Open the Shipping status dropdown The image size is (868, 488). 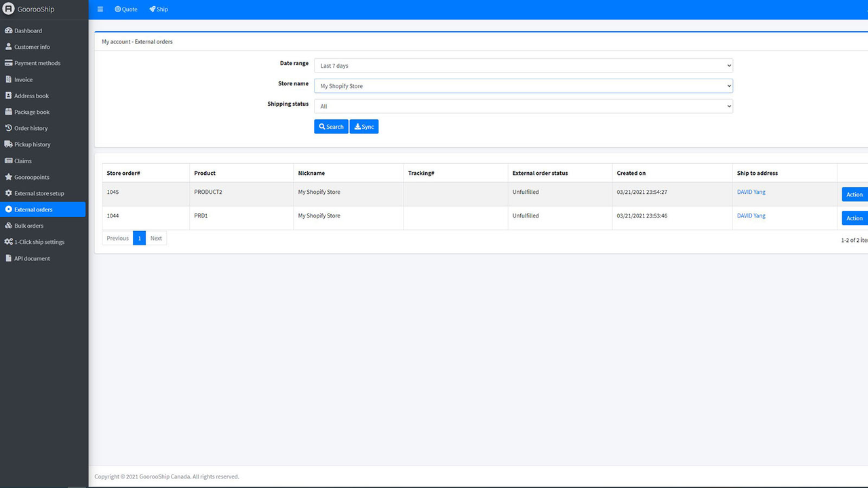point(522,106)
